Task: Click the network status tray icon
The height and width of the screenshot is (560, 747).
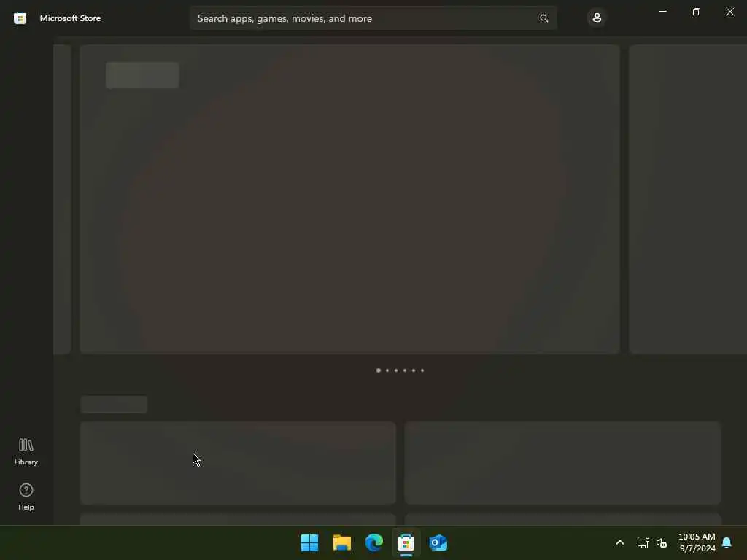Action: click(643, 542)
